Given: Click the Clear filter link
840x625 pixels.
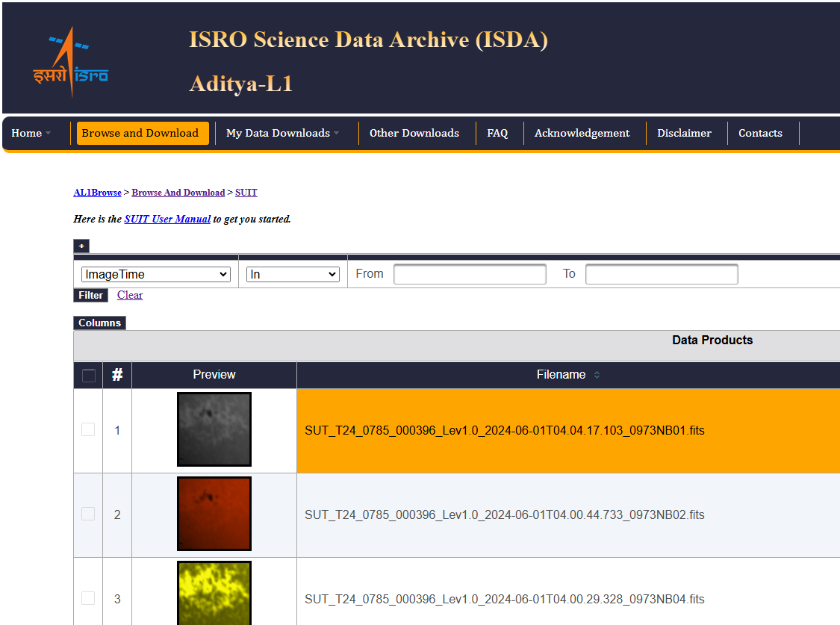Looking at the screenshot, I should click(130, 295).
